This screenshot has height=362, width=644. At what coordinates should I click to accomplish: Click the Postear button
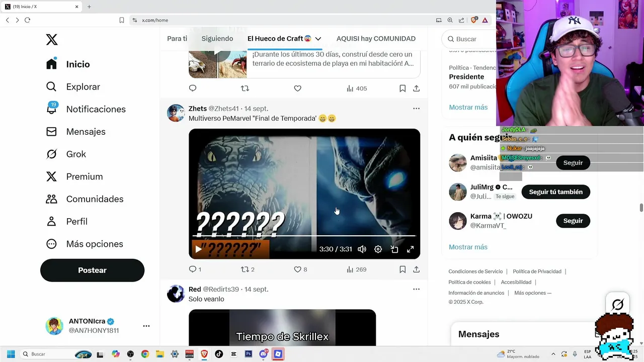pos(92,270)
